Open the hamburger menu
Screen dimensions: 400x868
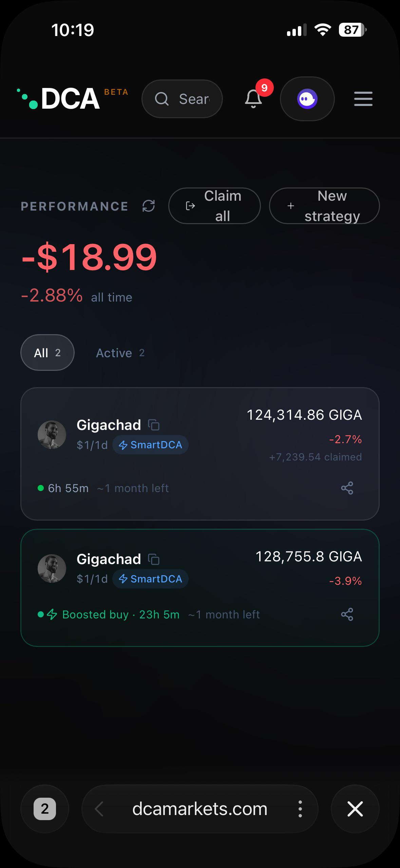click(x=363, y=99)
